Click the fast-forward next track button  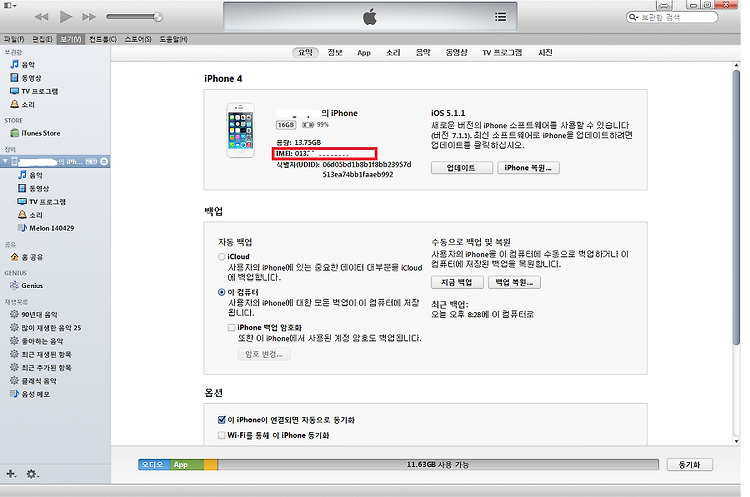point(88,17)
